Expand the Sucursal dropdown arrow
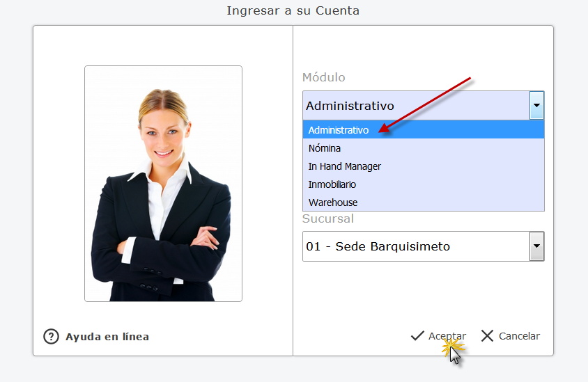 (536, 246)
